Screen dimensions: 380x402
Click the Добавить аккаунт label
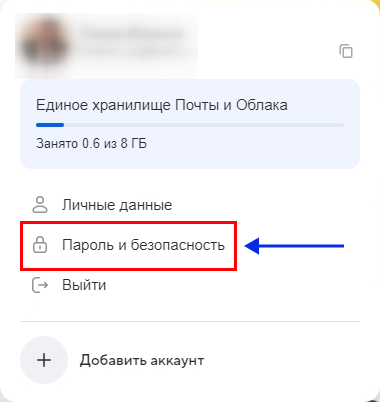(142, 360)
